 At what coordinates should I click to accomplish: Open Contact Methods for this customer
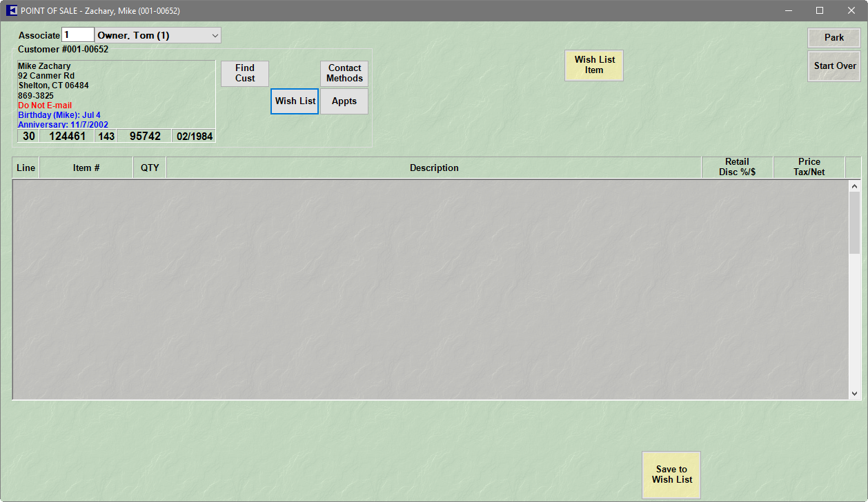pyautogui.click(x=344, y=73)
